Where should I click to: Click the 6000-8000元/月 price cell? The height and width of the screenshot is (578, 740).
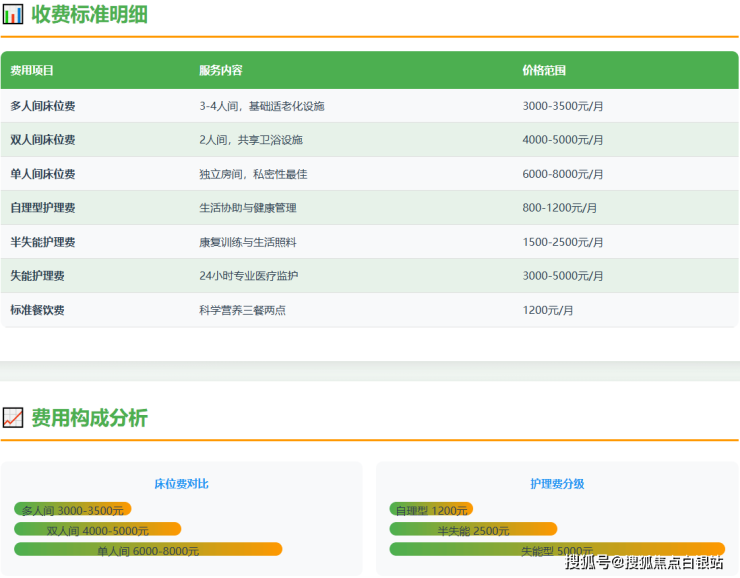(563, 174)
